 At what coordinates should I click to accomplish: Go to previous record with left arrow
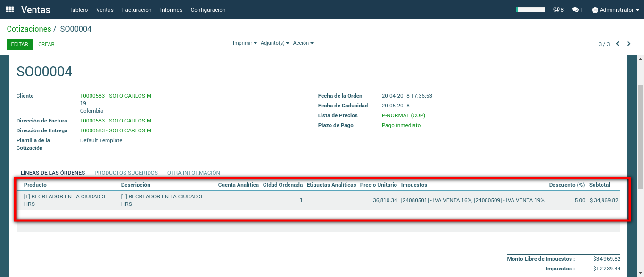click(x=618, y=44)
